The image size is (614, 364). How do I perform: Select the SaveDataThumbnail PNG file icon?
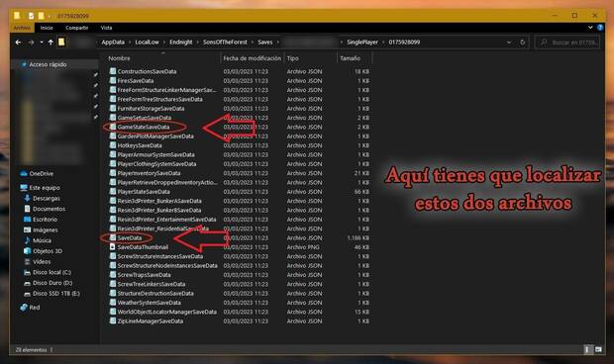pyautogui.click(x=113, y=247)
